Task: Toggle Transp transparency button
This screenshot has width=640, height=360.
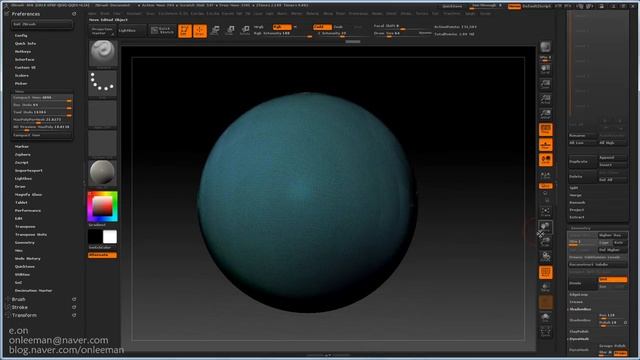Action: [545, 287]
